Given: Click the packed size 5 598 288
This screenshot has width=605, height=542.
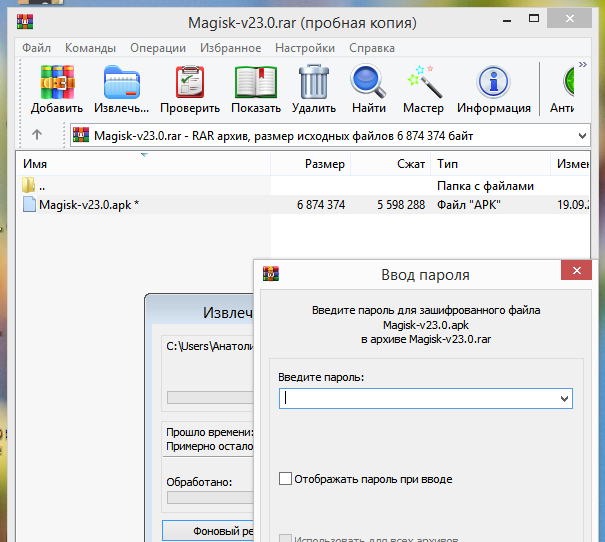Looking at the screenshot, I should 401,204.
